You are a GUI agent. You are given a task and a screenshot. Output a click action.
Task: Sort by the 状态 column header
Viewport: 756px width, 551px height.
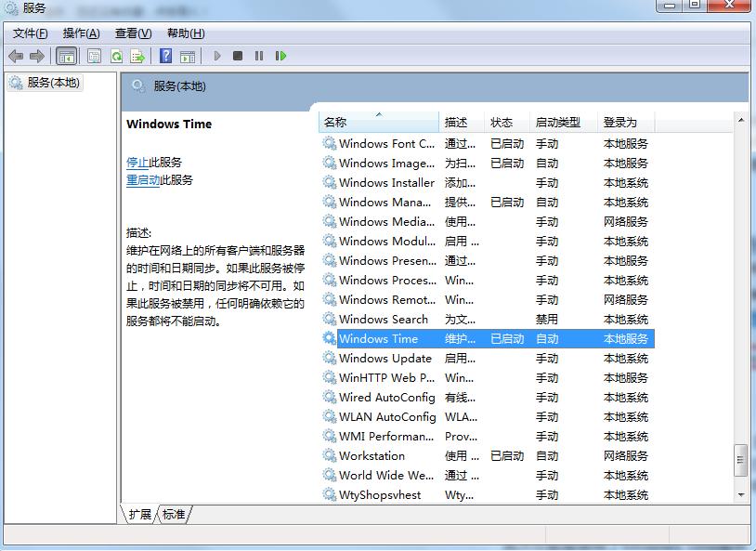click(x=507, y=122)
